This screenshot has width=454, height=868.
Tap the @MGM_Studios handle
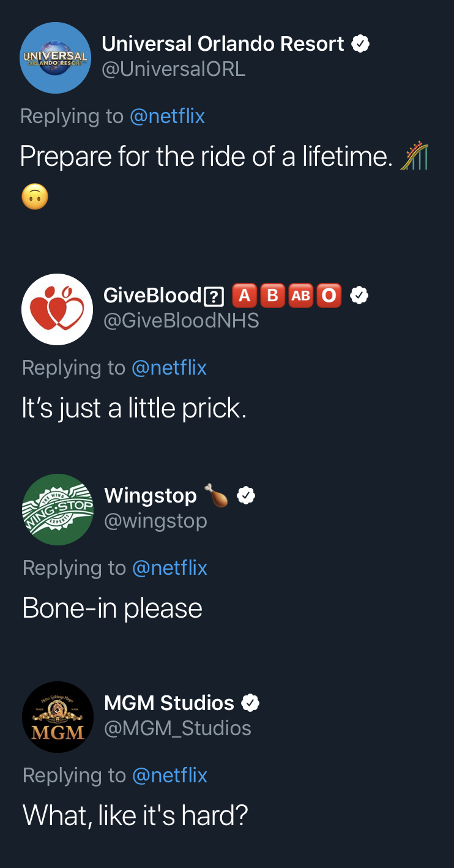[177, 728]
